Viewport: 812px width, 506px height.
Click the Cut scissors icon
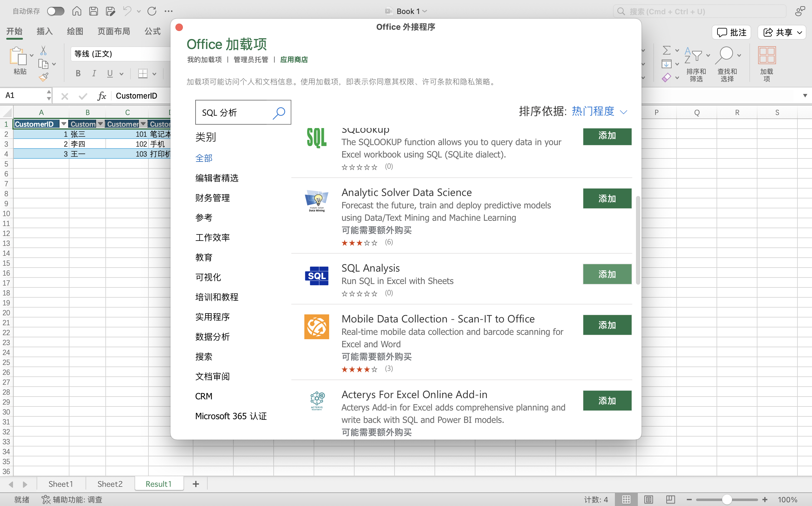(43, 51)
